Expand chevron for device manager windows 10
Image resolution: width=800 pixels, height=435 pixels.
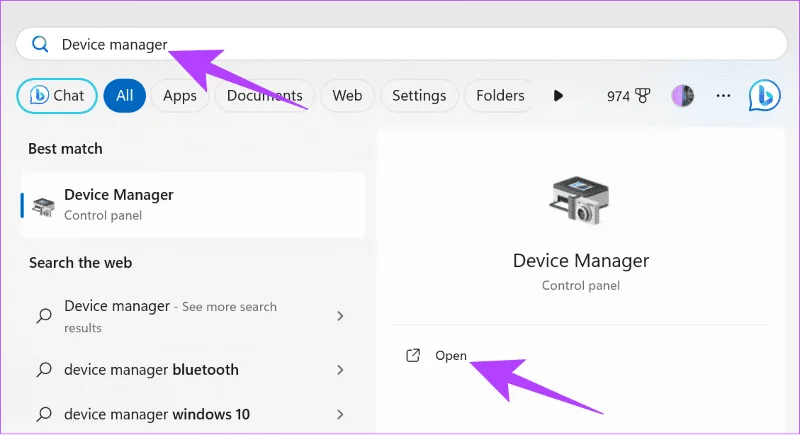[340, 414]
